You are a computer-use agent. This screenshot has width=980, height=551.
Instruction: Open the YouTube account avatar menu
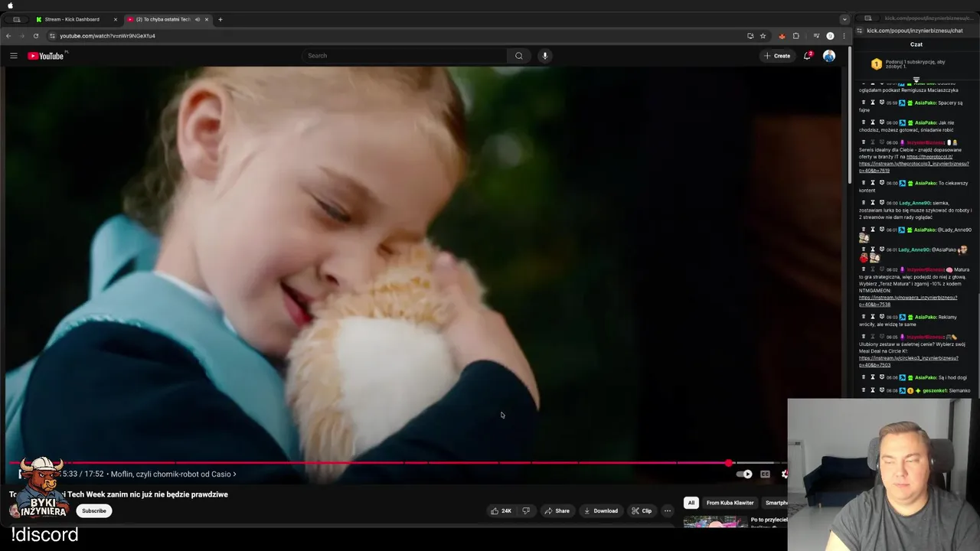(829, 56)
